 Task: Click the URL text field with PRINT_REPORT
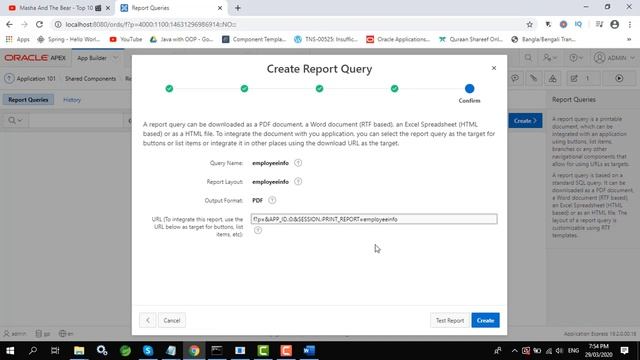click(374, 219)
